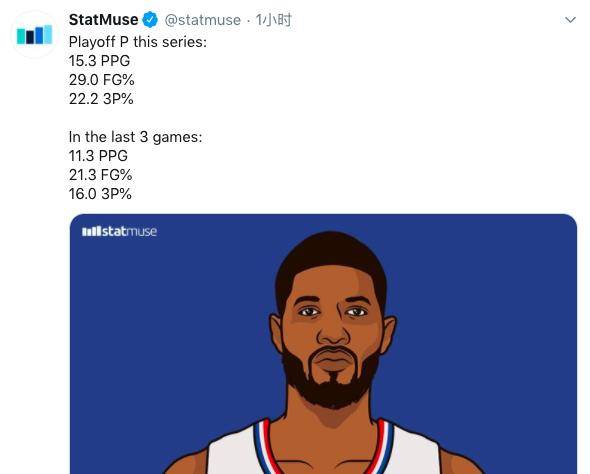Click the statmuse wordmark in the image
Viewport: 590px width, 474px height.
pyautogui.click(x=129, y=231)
